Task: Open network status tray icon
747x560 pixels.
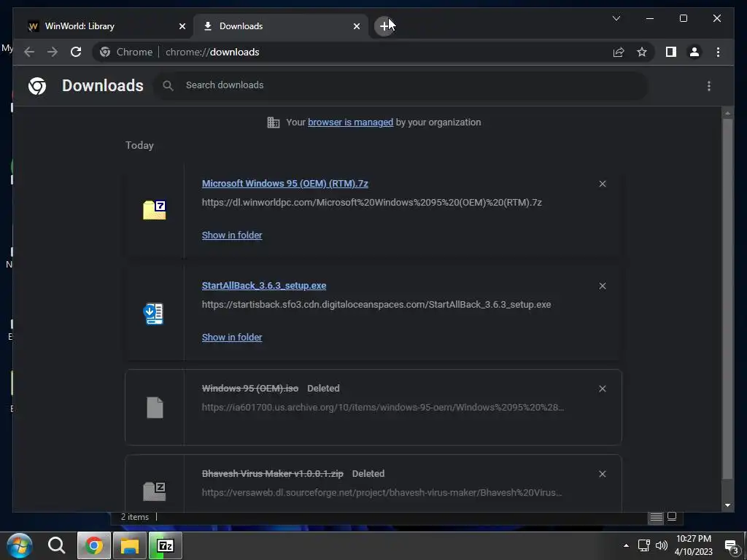Action: 643,545
